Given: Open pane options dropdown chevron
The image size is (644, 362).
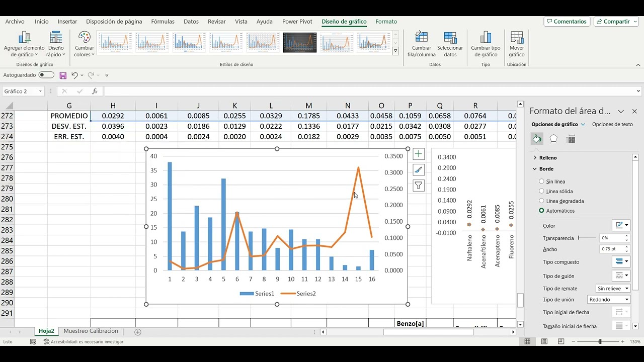Looking at the screenshot, I should coord(621,111).
